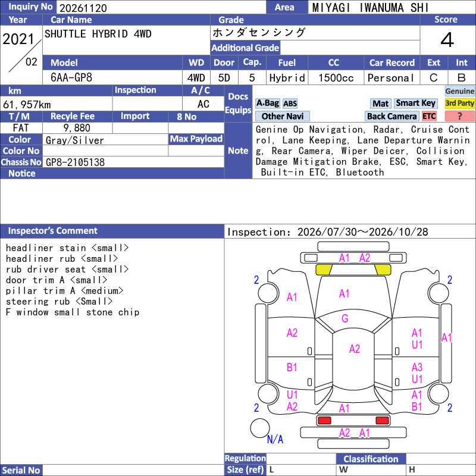Click the area value MIYAGI IWANUMA SHI
Screen dimensions: 476x476
[x=370, y=8]
